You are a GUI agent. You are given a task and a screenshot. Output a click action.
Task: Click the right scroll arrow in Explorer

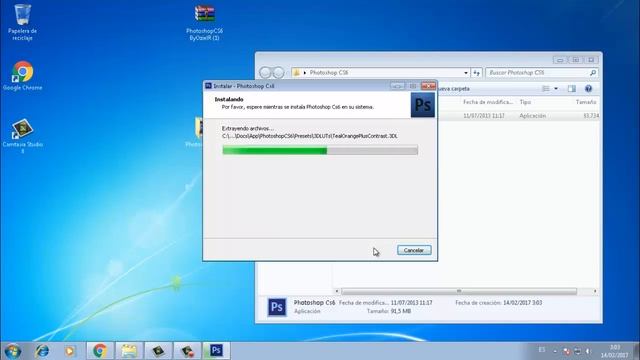[x=595, y=291]
